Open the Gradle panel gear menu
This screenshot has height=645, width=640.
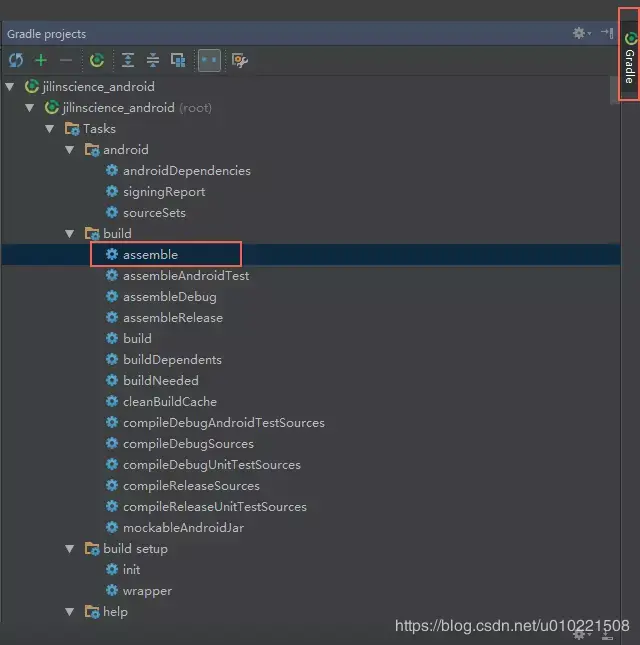[581, 33]
